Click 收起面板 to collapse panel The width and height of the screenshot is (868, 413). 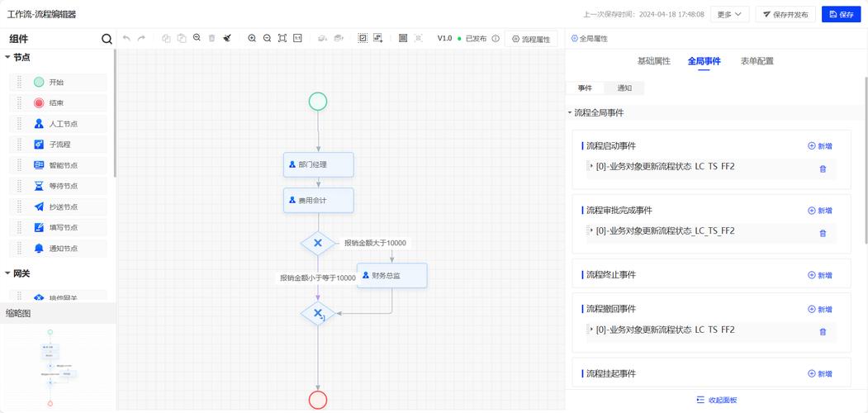pos(717,401)
